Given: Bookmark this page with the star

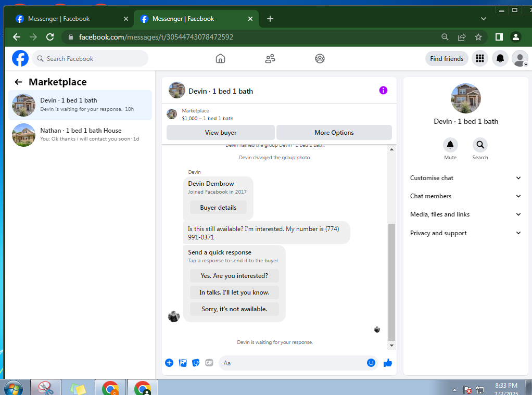Looking at the screenshot, I should 478,37.
